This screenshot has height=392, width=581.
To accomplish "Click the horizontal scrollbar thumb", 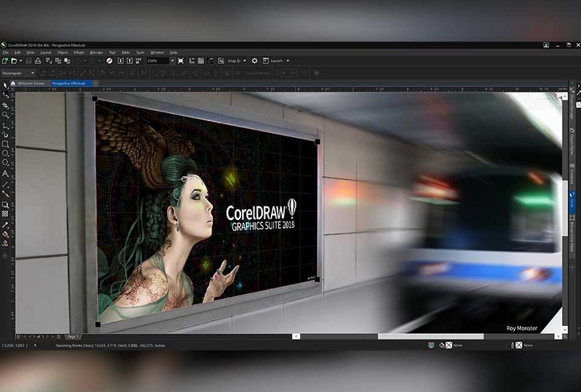I will [431, 336].
